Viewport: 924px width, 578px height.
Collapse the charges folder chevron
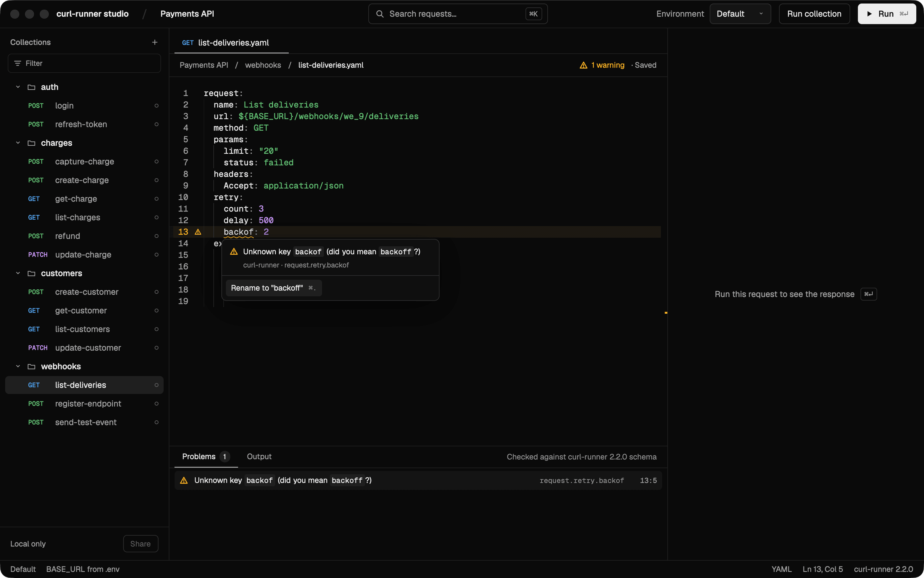tap(18, 143)
